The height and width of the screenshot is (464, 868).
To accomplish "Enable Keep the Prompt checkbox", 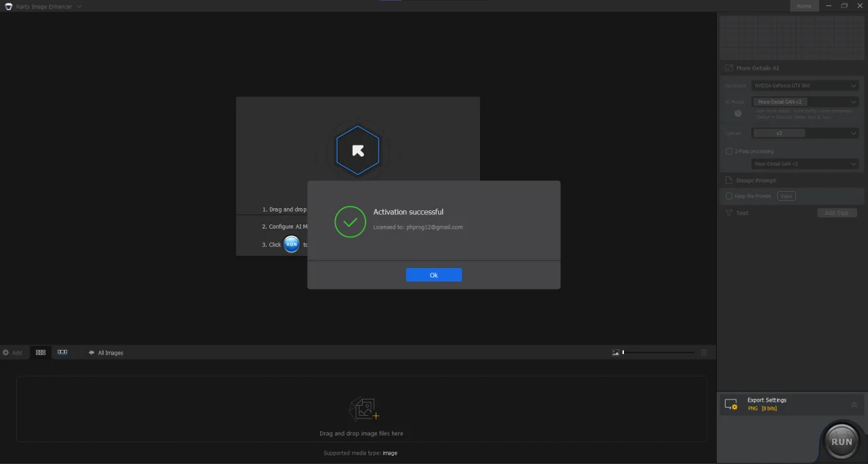I will point(729,196).
